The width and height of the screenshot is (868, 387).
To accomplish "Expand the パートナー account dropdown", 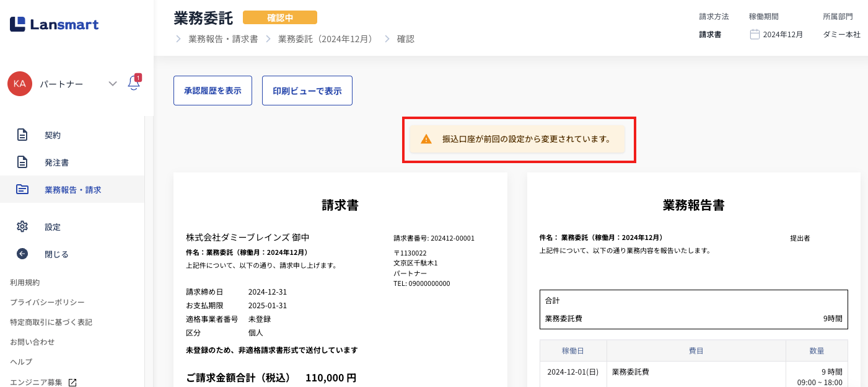I will (112, 84).
